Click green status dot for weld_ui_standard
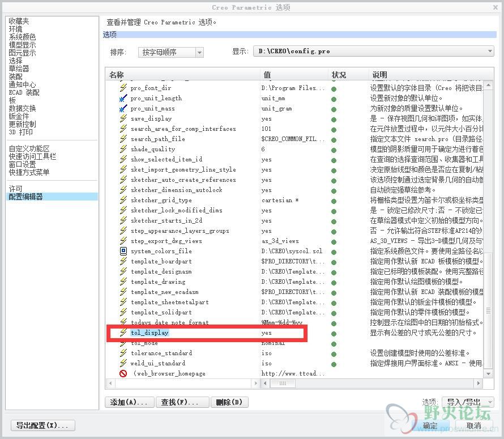The height and width of the screenshot is (439, 504). 334,364
